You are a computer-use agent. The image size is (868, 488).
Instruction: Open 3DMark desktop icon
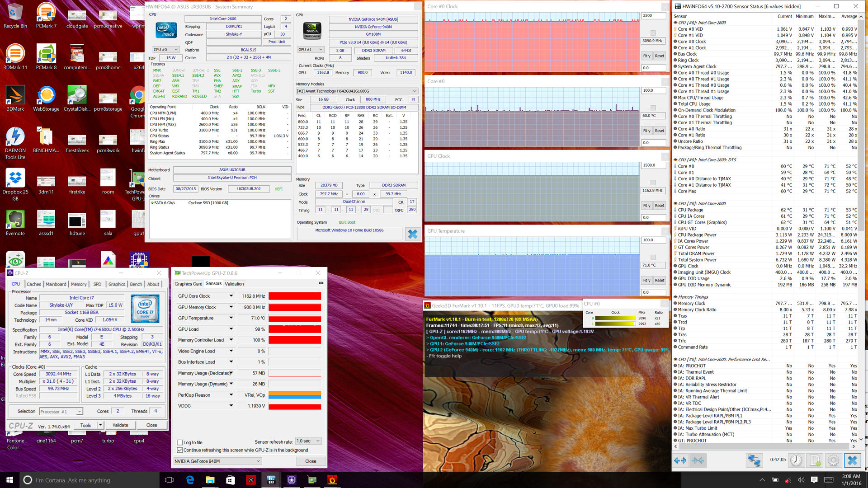[x=15, y=99]
